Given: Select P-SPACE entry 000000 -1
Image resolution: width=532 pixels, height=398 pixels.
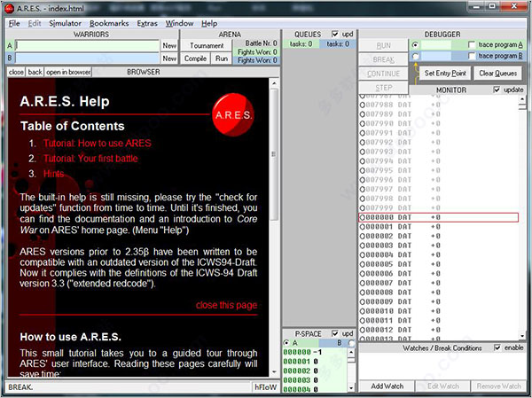Looking at the screenshot, I should (x=315, y=352).
